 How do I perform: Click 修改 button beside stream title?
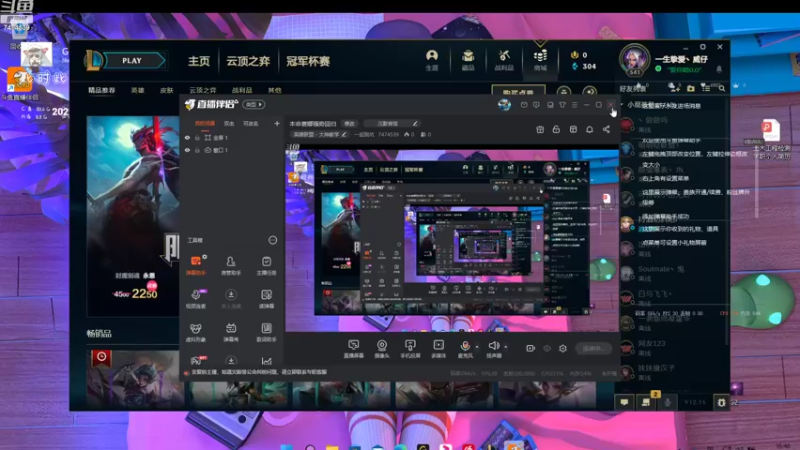point(349,123)
